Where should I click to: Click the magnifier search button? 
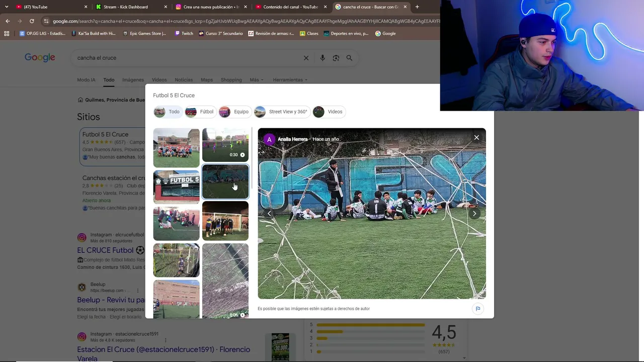click(349, 58)
